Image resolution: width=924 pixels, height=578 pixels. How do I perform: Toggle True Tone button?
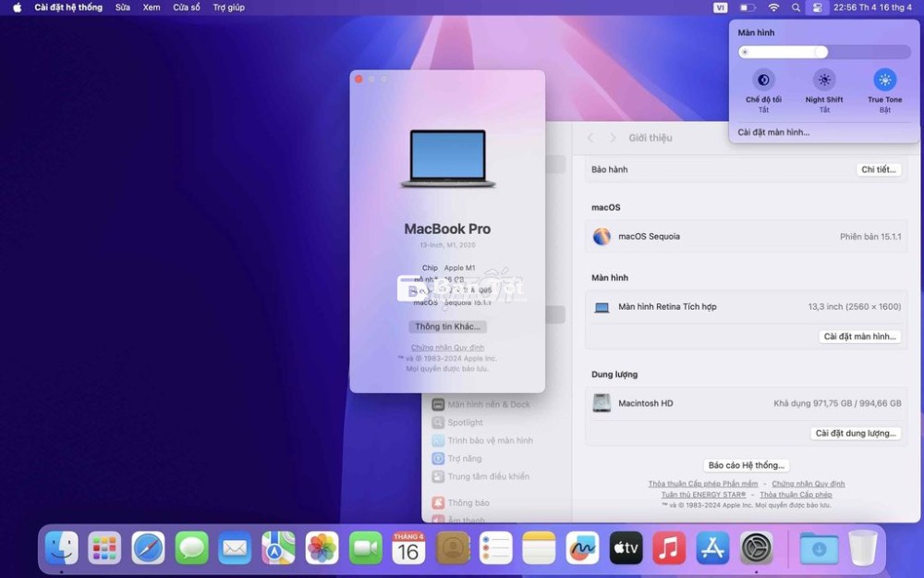(x=884, y=80)
